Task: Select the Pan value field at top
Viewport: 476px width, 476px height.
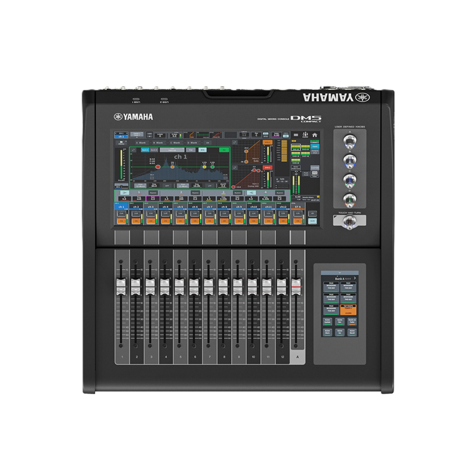Action: click(x=256, y=135)
